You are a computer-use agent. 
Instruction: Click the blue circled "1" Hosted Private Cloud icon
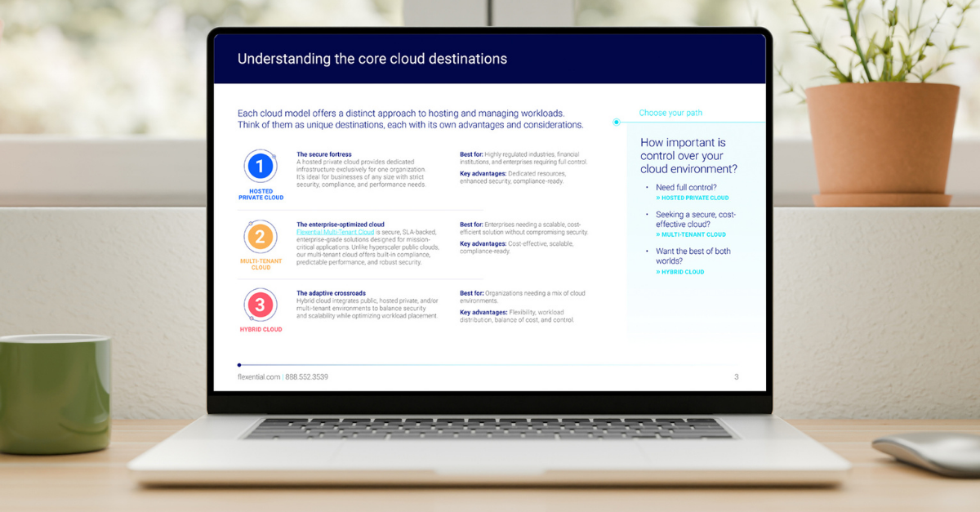pos(261,167)
